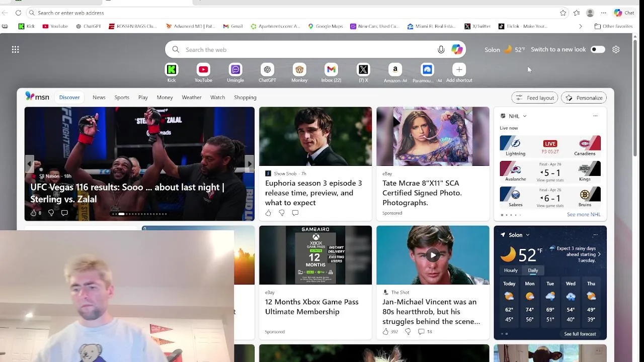The height and width of the screenshot is (362, 644).
Task: Open the Tate Mcrae signed photo ad
Action: 433,164
